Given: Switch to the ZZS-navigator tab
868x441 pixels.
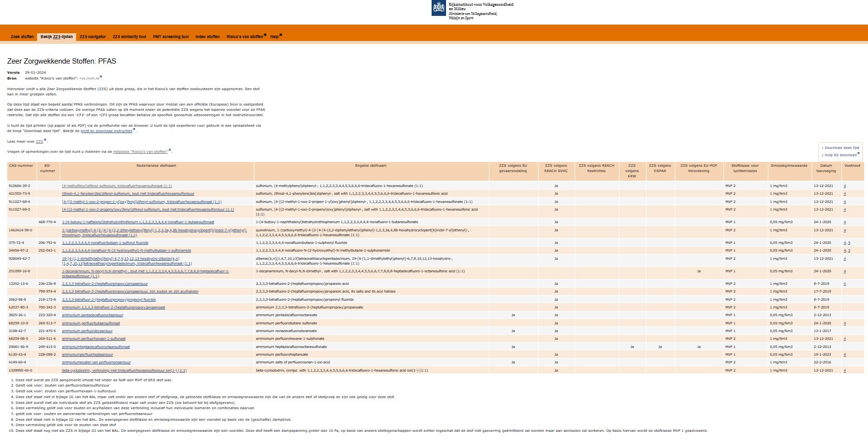Looking at the screenshot, I should coord(92,37).
